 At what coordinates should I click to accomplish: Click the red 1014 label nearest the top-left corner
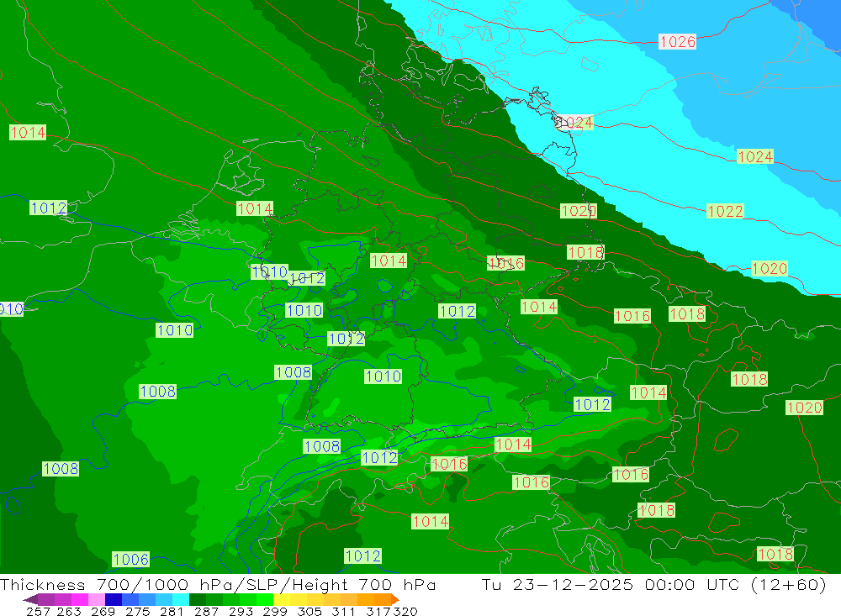tap(28, 133)
